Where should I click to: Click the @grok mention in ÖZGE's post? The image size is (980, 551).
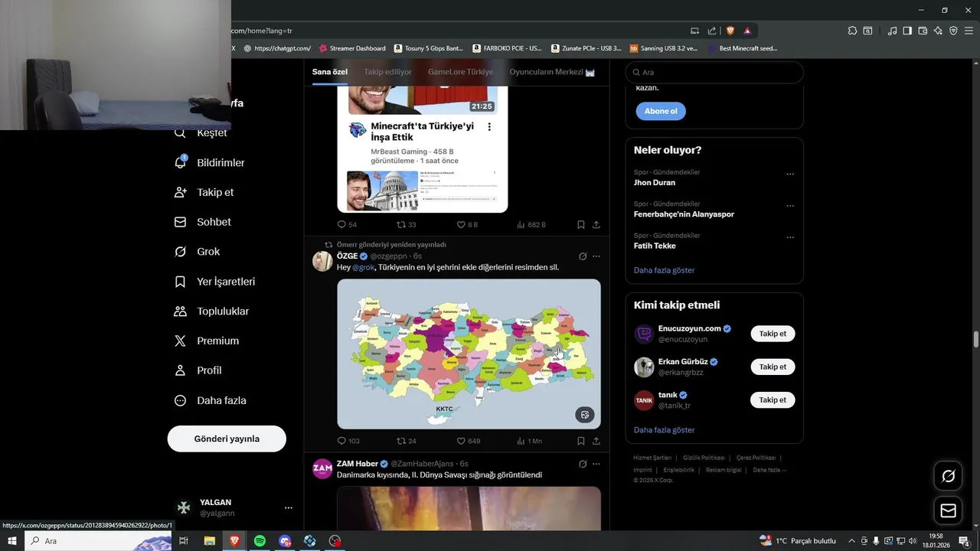[363, 268]
